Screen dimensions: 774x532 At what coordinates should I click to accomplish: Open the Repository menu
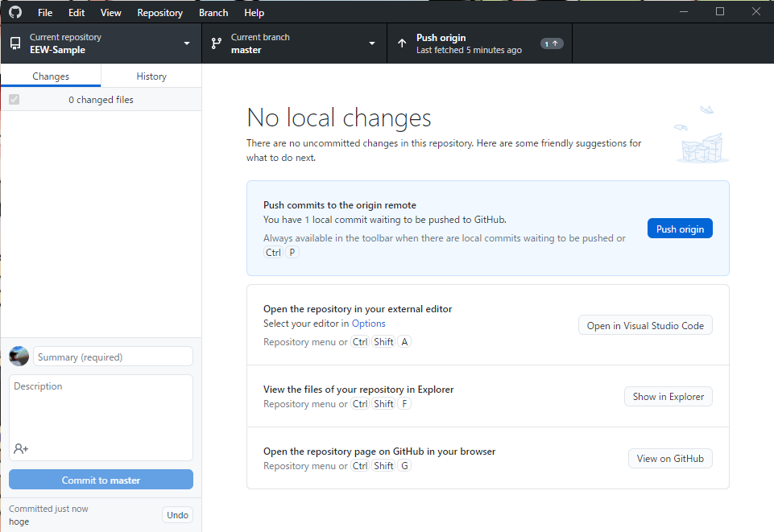tap(160, 13)
